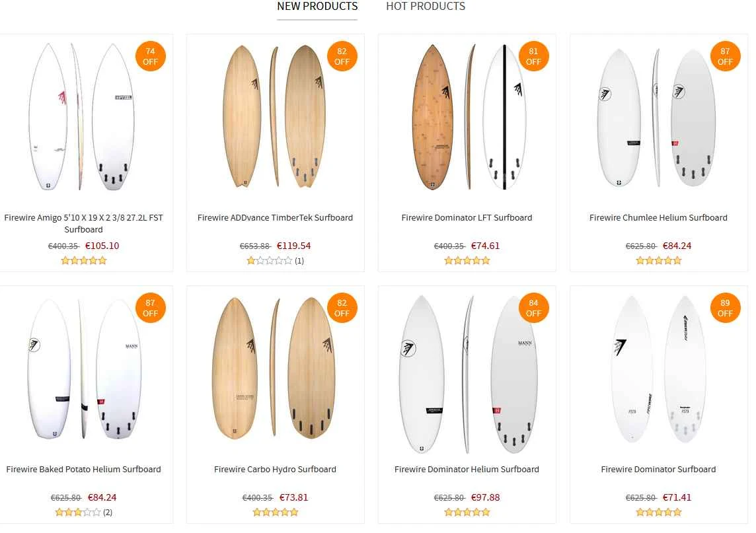Viewport: 756px width, 533px height.
Task: Click the (2) review count under Baked Potato
Action: [x=108, y=513]
